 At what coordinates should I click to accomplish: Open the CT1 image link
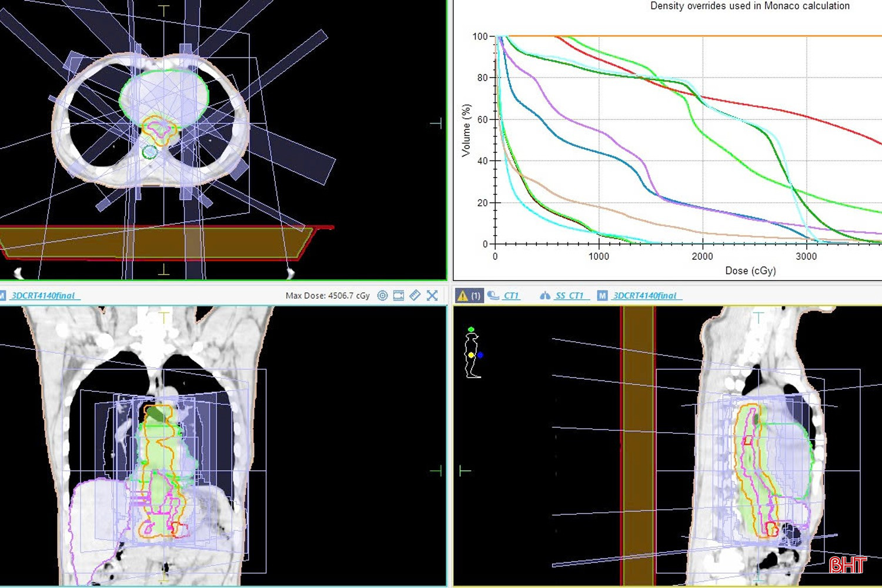coord(512,296)
